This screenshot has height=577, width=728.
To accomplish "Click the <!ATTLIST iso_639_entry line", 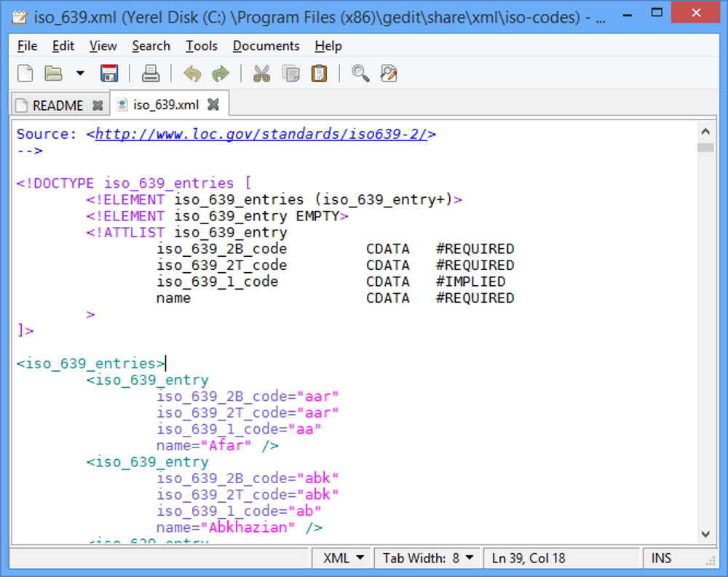I will pyautogui.click(x=186, y=233).
